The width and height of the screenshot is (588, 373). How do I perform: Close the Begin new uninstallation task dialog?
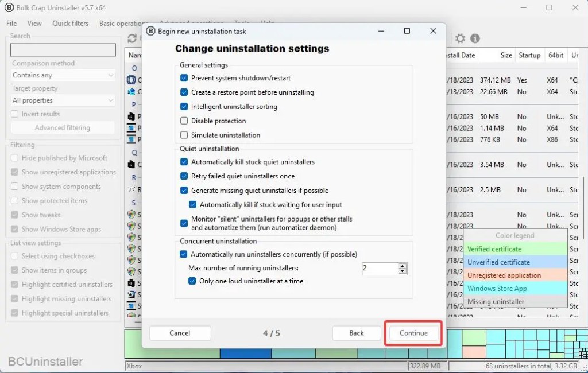click(433, 31)
